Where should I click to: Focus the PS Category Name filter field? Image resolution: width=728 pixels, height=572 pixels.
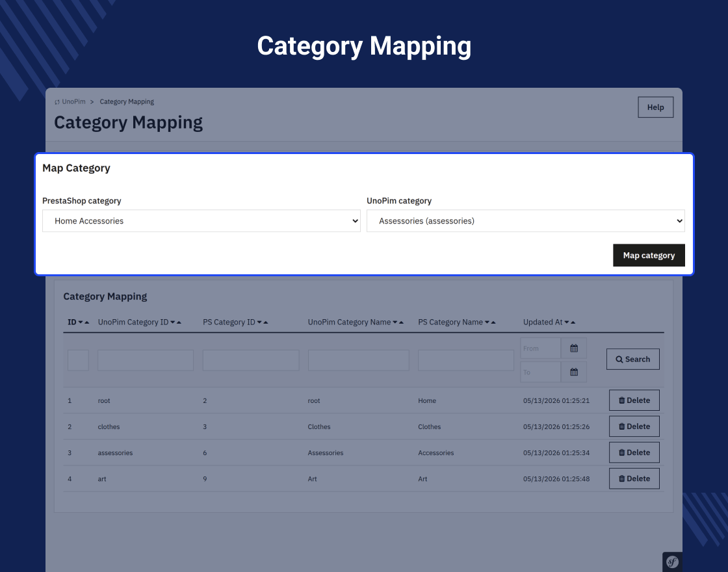point(465,360)
